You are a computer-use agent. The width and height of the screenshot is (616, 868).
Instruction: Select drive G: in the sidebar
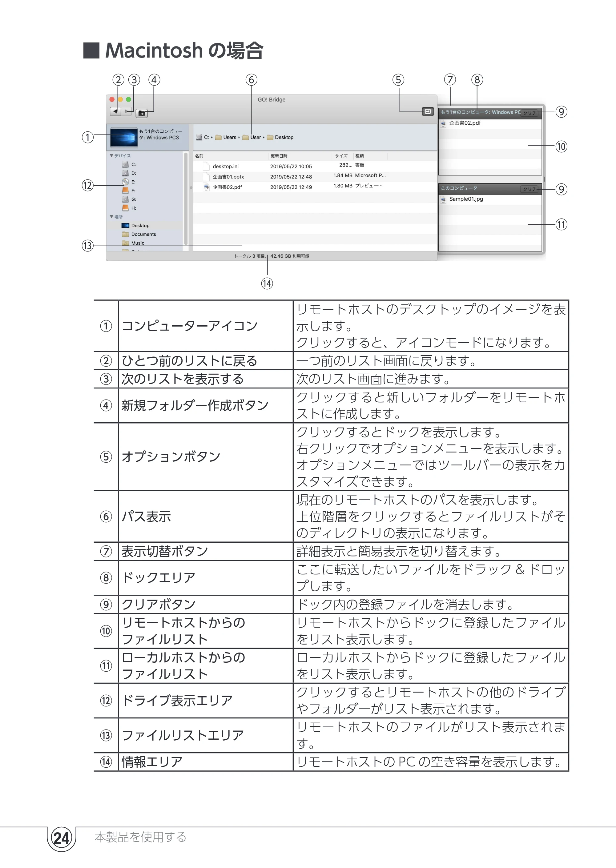point(129,199)
